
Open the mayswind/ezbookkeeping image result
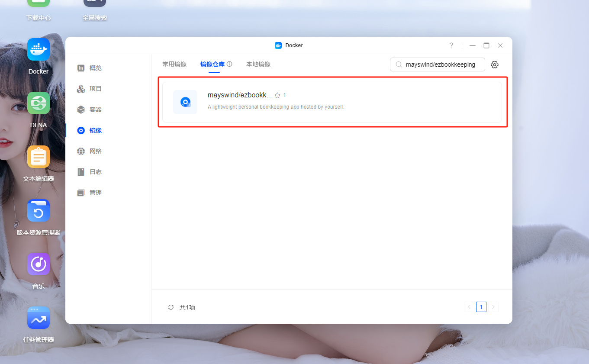(332, 102)
